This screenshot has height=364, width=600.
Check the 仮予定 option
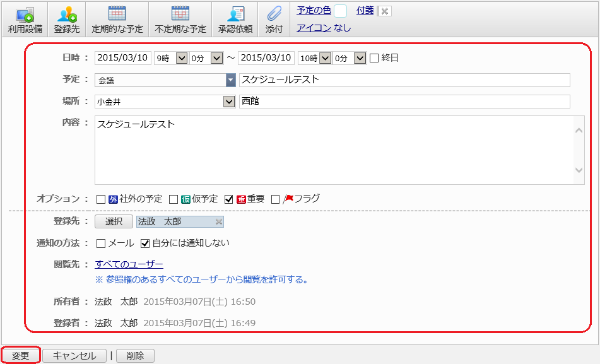click(174, 199)
